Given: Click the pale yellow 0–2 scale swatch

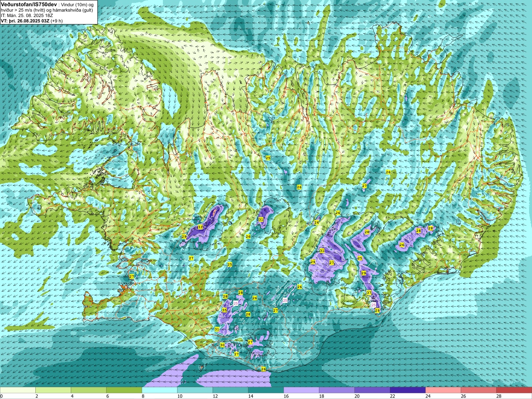Looking at the screenshot, I should 18,390.
